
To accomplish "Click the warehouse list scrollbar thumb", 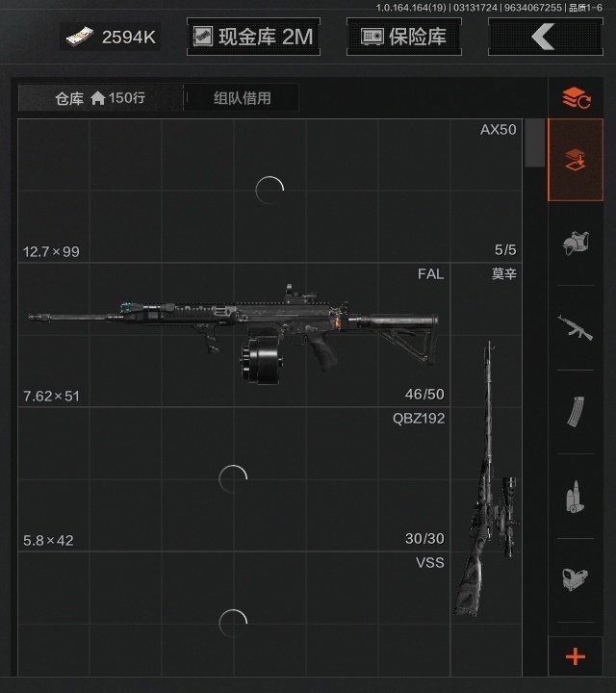I will click(x=535, y=142).
